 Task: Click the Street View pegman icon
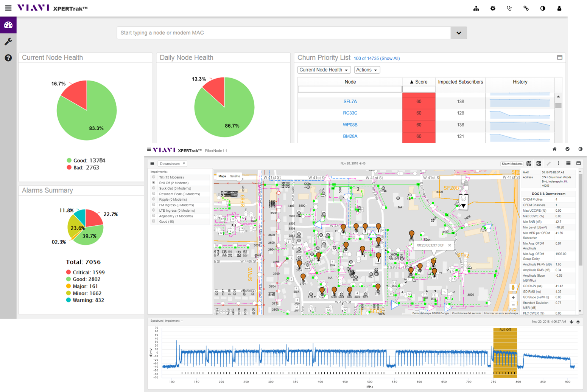coord(513,288)
